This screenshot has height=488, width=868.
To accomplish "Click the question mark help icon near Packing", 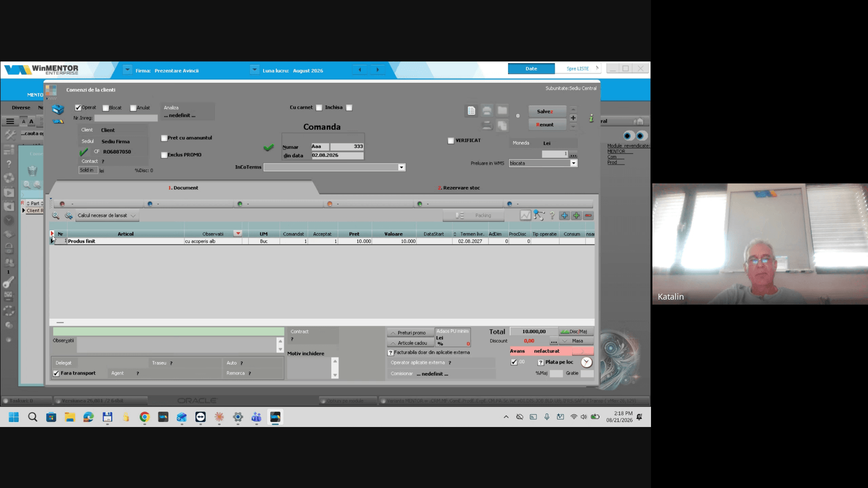I will [x=552, y=216].
